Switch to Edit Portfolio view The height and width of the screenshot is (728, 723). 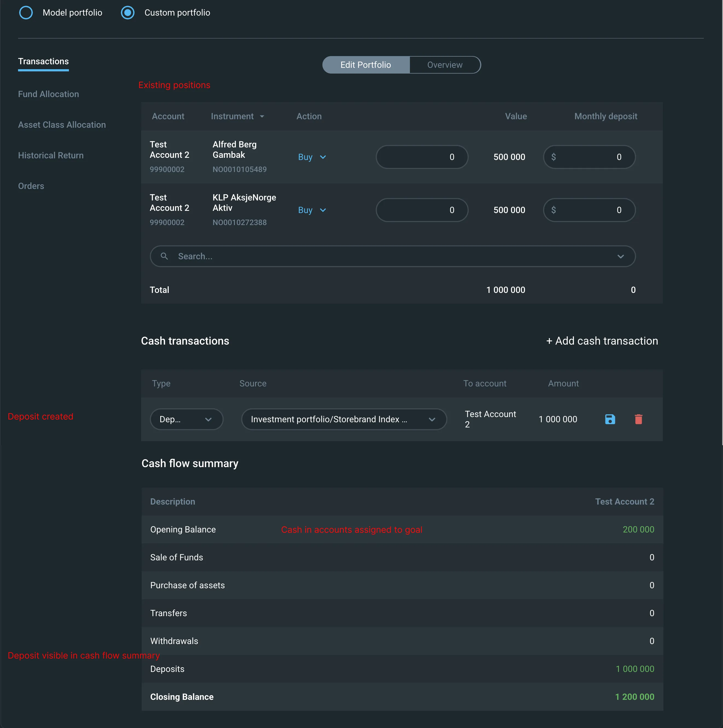pyautogui.click(x=366, y=65)
